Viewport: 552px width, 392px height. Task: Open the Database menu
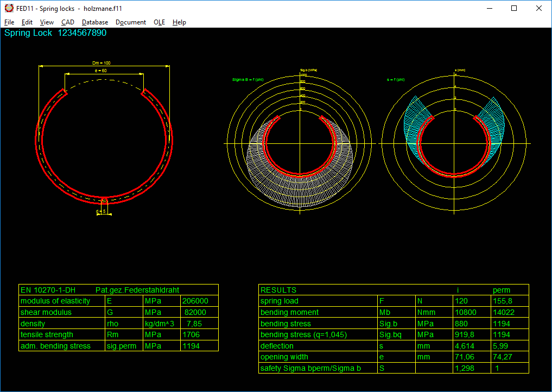tap(95, 22)
